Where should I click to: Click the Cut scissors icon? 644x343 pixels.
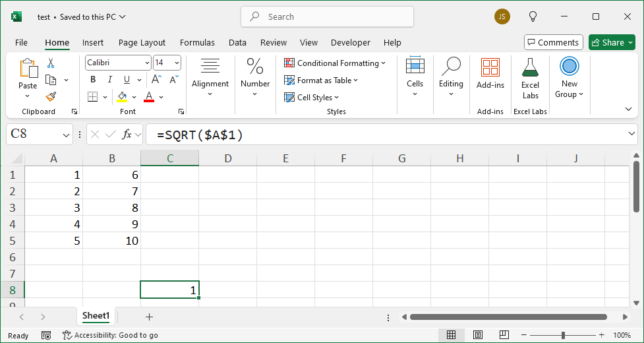pyautogui.click(x=51, y=63)
